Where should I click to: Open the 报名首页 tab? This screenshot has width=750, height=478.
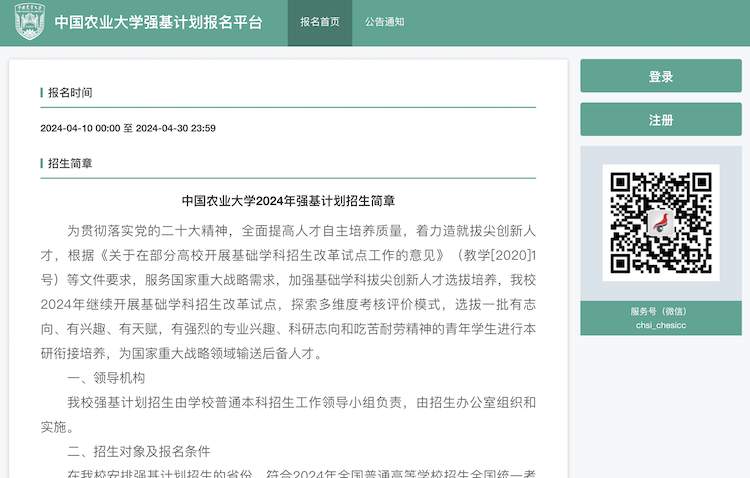(320, 22)
